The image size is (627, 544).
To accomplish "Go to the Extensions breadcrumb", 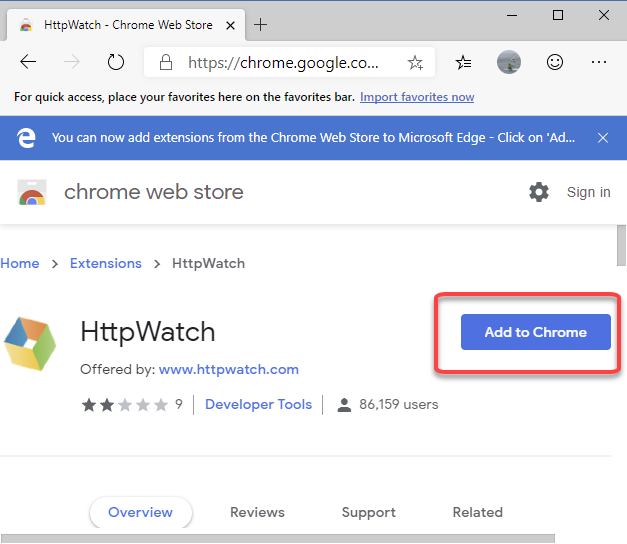I will tap(106, 264).
